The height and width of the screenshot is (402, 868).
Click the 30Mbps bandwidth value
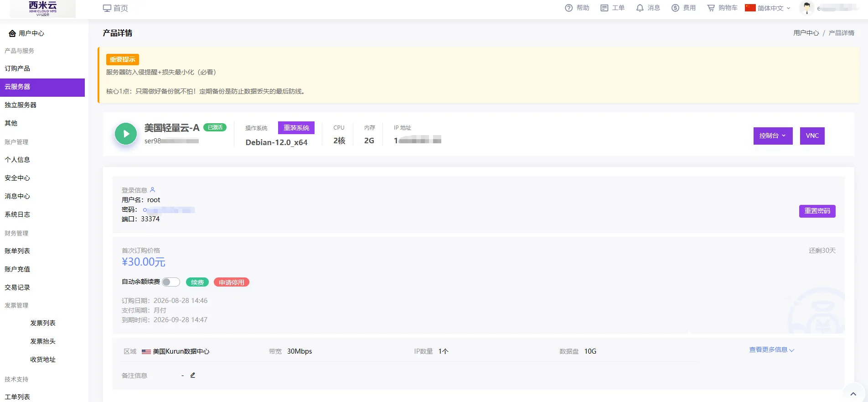pyautogui.click(x=300, y=351)
